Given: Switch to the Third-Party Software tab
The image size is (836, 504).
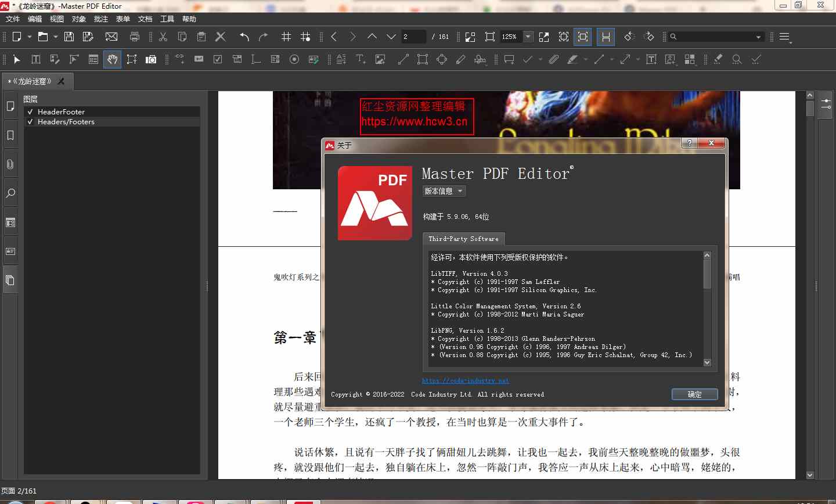Looking at the screenshot, I should 464,238.
